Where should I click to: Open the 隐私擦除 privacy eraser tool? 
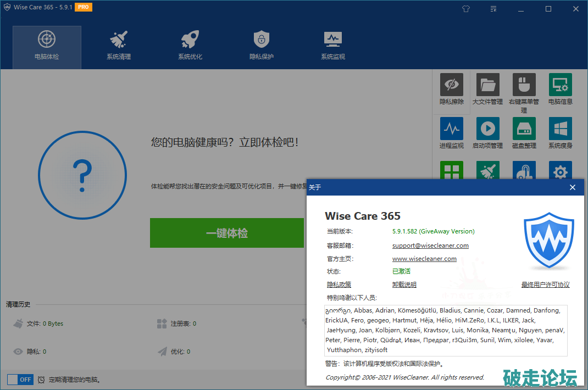point(451,90)
